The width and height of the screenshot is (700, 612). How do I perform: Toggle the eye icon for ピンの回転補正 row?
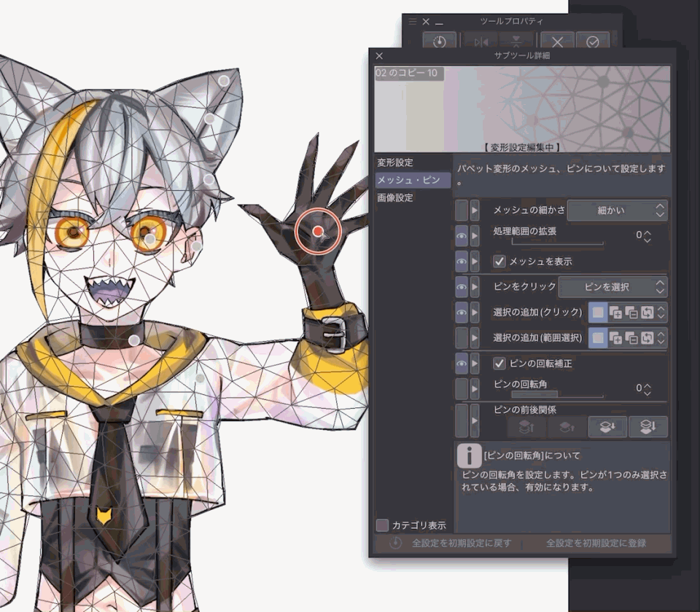(462, 364)
